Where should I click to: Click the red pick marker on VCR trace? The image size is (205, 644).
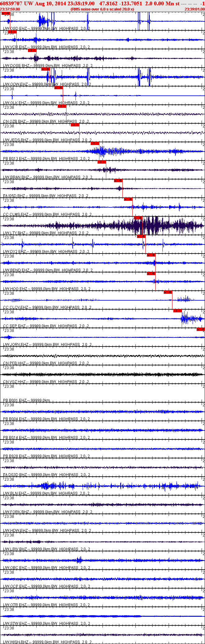pos(12,32)
